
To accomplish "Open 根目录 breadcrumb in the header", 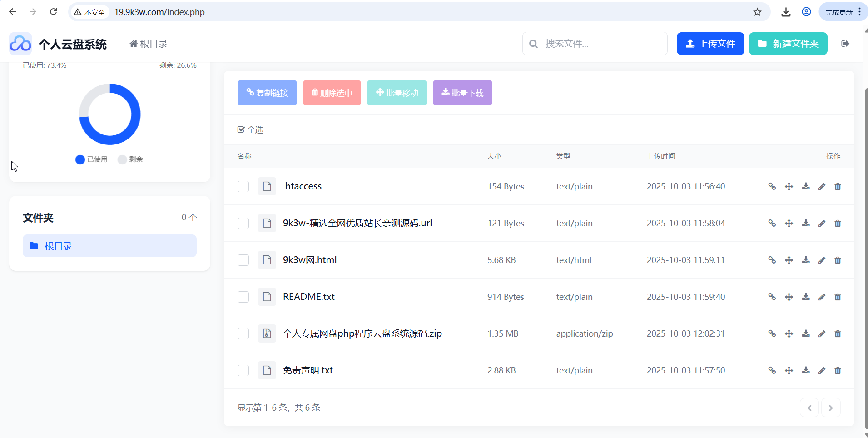I will 149,44.
